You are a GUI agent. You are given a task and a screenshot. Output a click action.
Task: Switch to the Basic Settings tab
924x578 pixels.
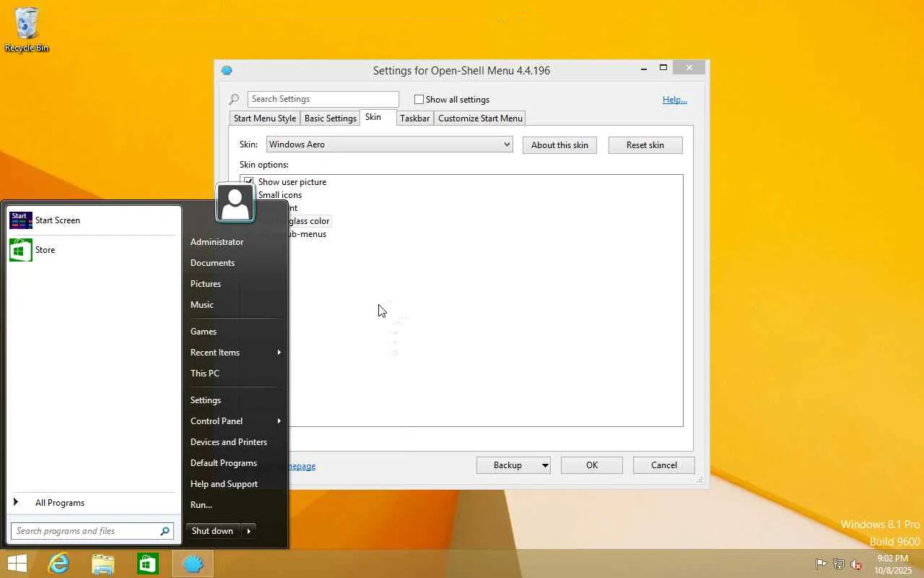(x=330, y=118)
